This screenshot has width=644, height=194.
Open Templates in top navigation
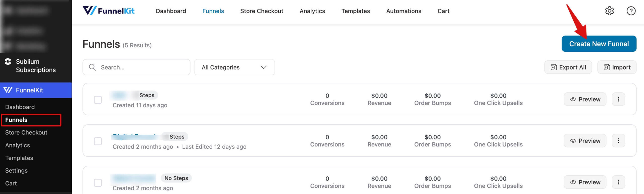point(355,11)
